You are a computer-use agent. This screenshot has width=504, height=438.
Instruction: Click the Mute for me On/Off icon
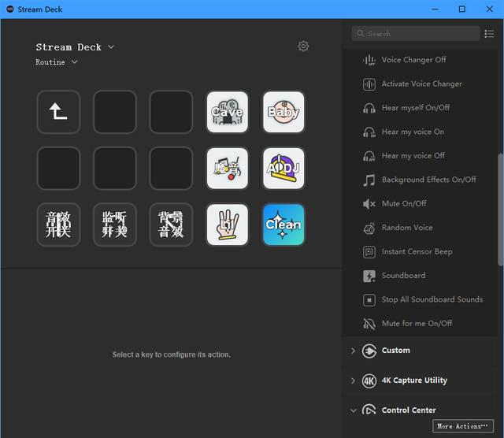click(x=369, y=324)
